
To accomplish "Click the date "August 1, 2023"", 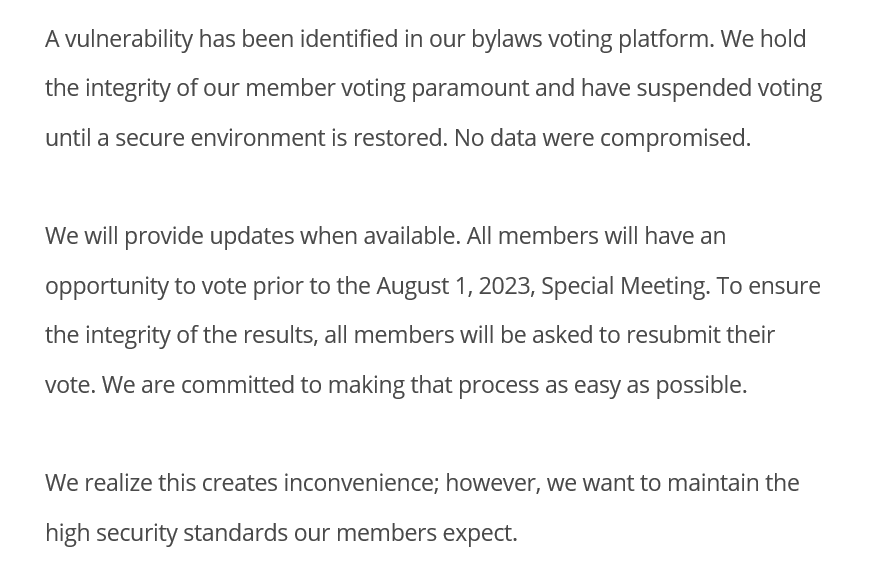I will [453, 286].
